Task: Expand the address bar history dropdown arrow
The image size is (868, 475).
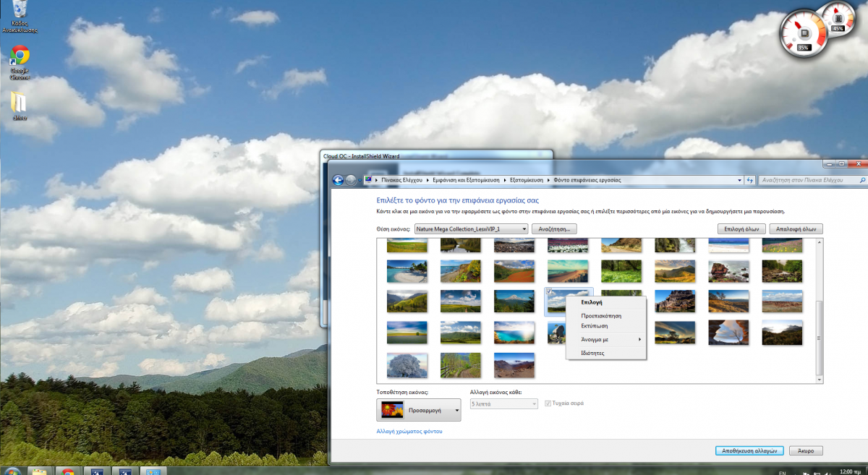Action: tap(739, 180)
